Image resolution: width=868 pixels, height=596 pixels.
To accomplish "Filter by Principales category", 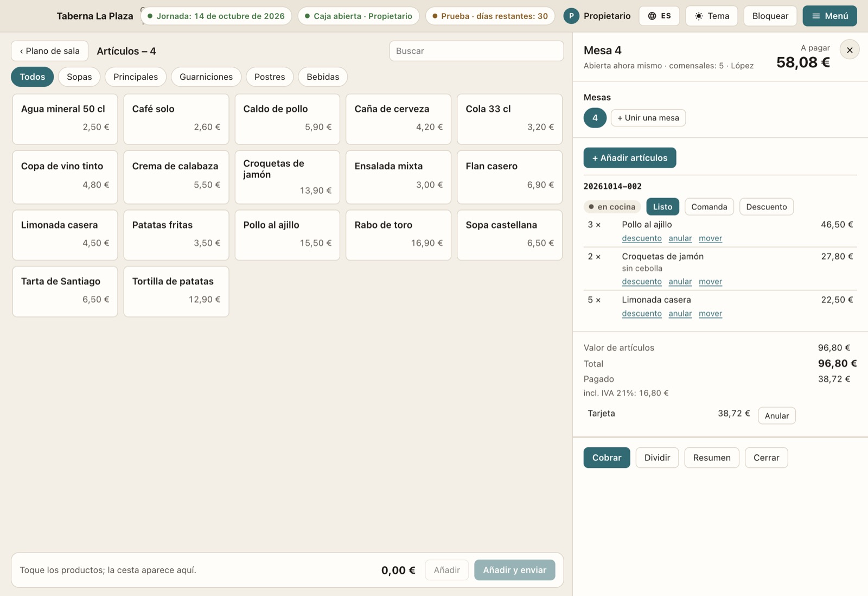I will pyautogui.click(x=136, y=77).
